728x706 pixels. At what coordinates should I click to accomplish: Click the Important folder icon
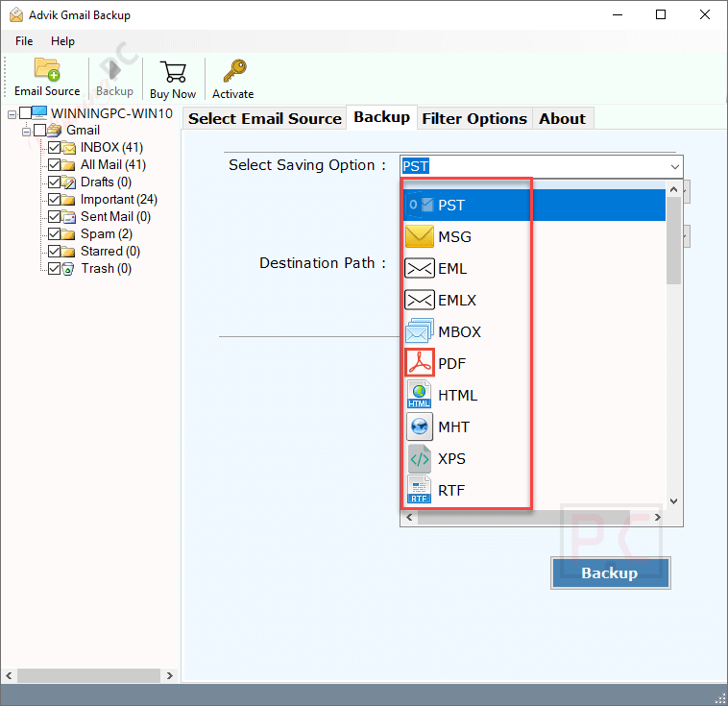click(68, 200)
